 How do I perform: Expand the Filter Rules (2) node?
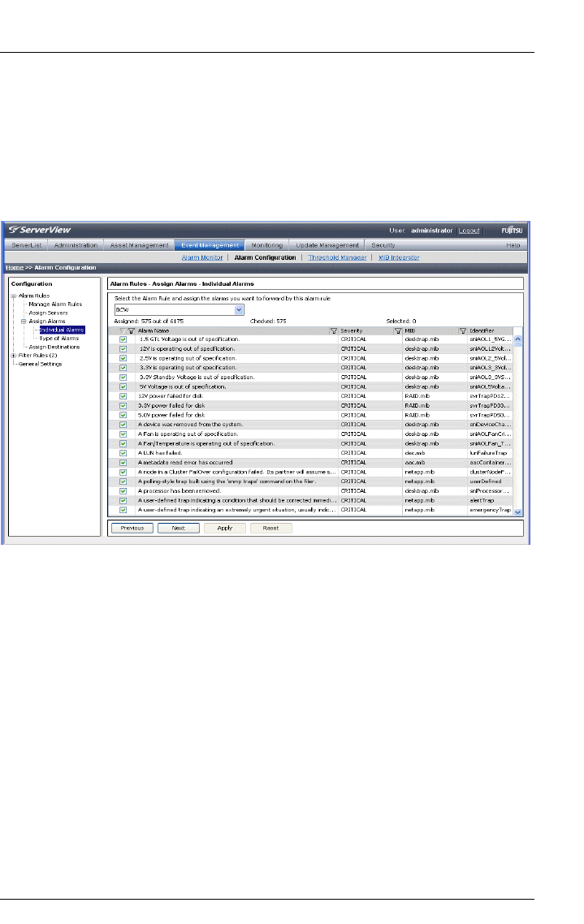click(14, 356)
